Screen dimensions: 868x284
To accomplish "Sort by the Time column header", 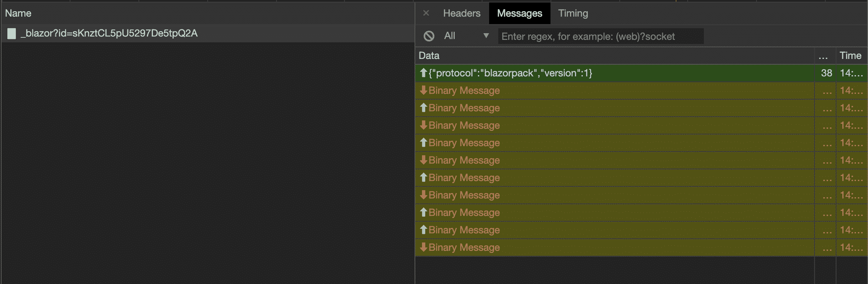I will (850, 56).
